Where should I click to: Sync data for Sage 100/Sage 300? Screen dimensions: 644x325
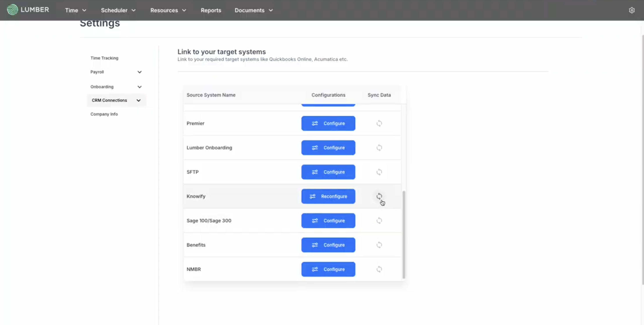pos(379,220)
